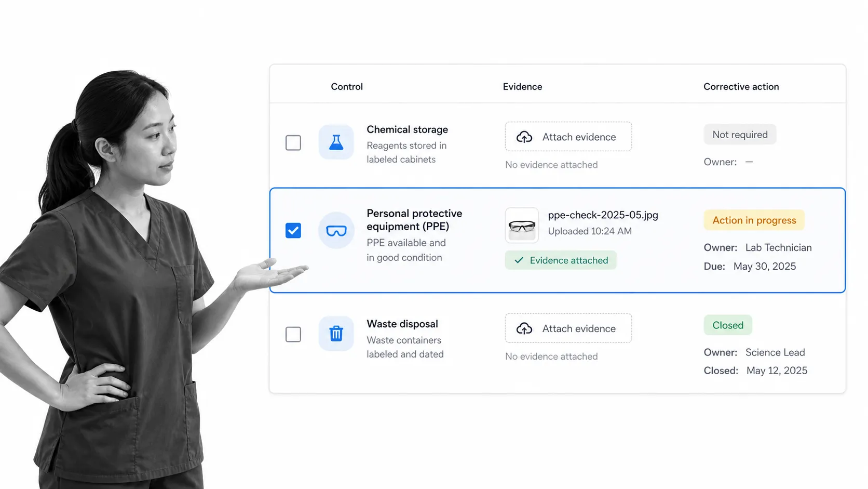Click the Evidence attached green badge
The height and width of the screenshot is (489, 868).
(561, 260)
